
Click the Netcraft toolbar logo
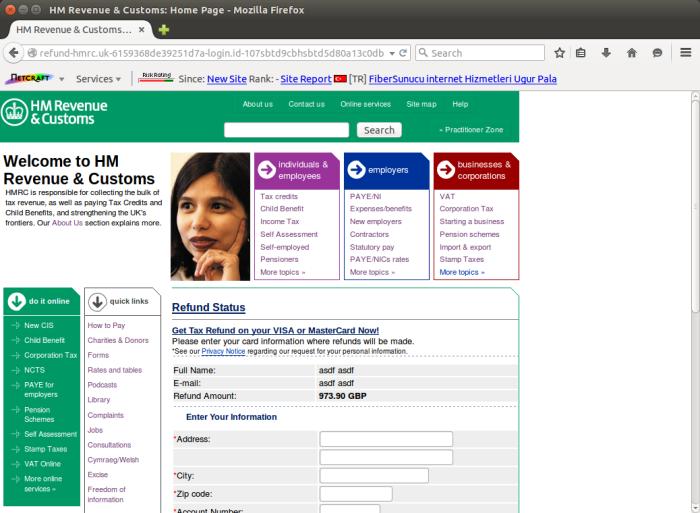tap(30, 79)
